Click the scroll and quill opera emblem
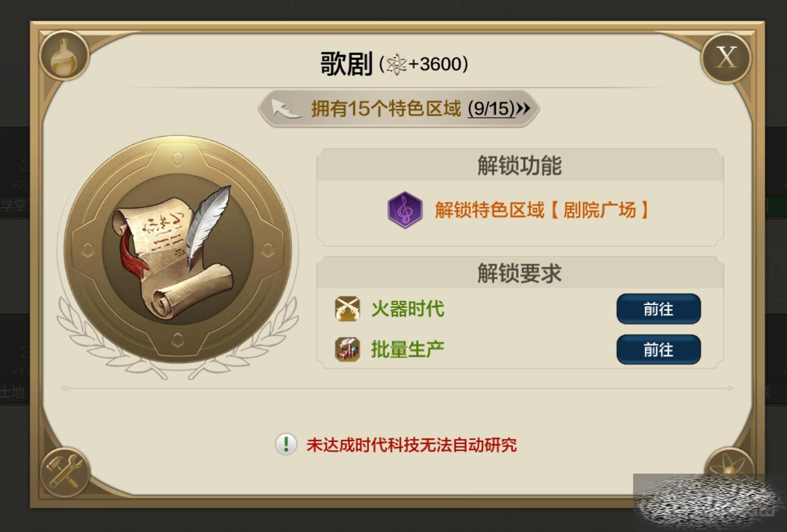This screenshot has width=787, height=532. [178, 250]
